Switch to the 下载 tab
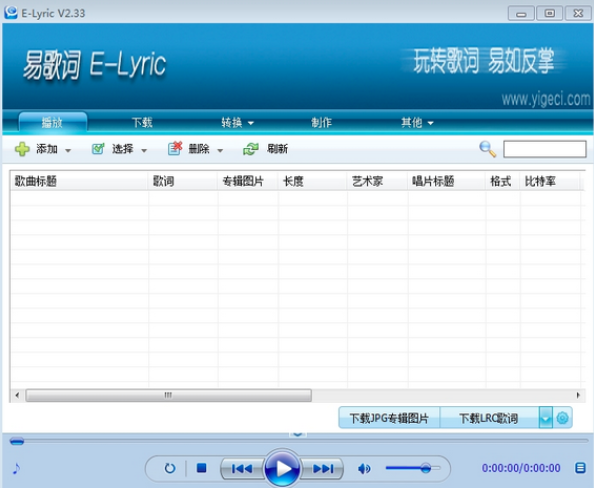594x488 pixels. point(142,122)
